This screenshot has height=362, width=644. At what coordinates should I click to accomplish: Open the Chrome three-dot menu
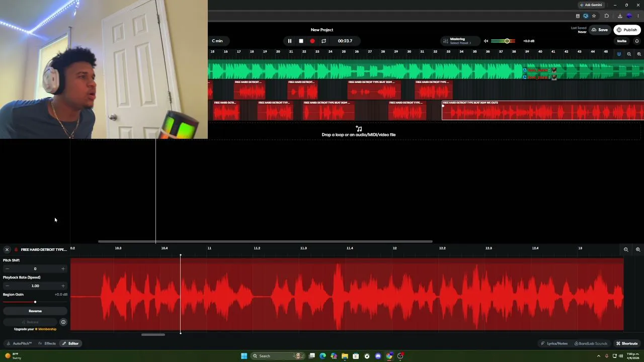click(x=638, y=16)
